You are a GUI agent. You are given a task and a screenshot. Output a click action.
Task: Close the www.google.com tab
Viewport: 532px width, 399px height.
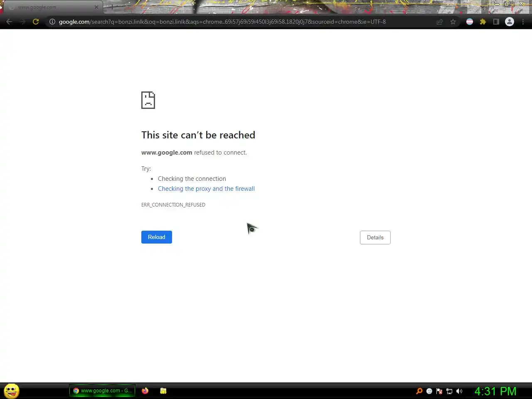[96, 7]
